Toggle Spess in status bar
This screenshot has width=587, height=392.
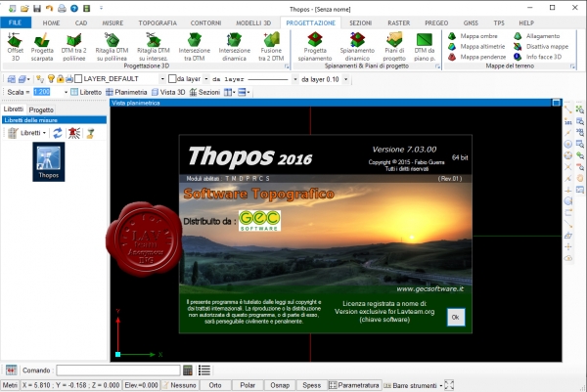pyautogui.click(x=311, y=385)
